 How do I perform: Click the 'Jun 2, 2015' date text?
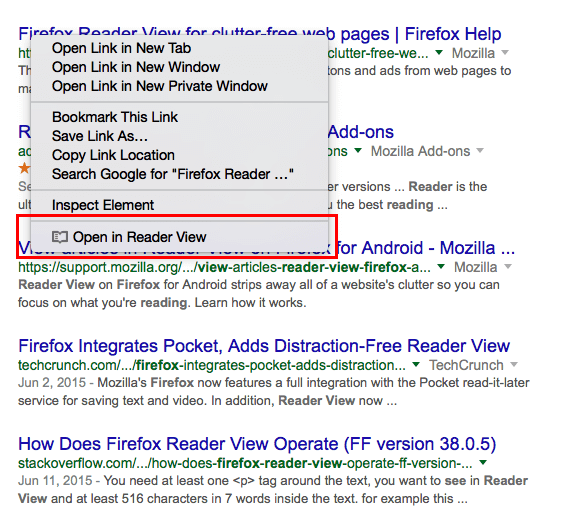[x=52, y=383]
